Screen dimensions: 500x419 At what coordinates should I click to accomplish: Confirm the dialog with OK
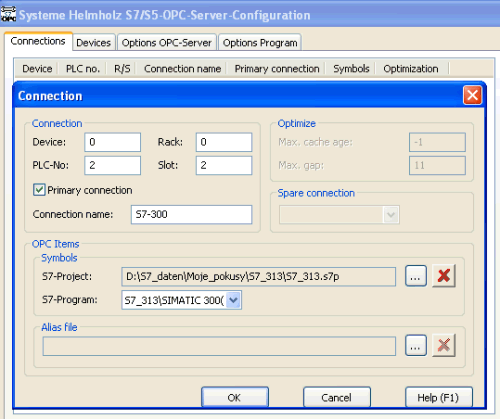pos(235,397)
